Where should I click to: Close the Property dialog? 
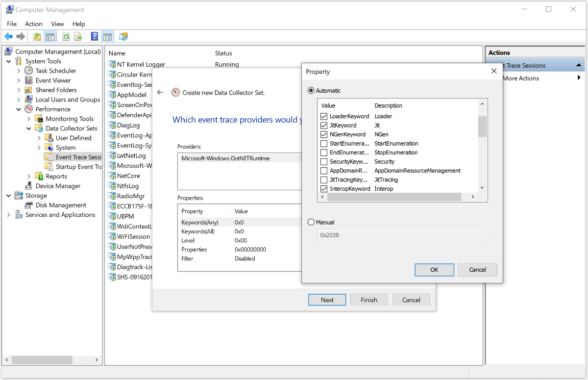(493, 71)
